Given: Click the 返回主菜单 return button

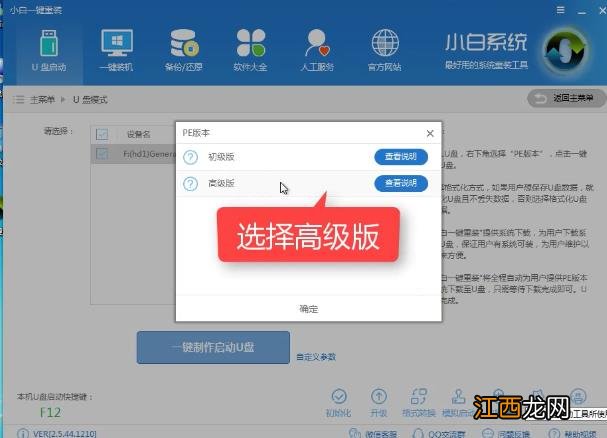Looking at the screenshot, I should point(566,98).
